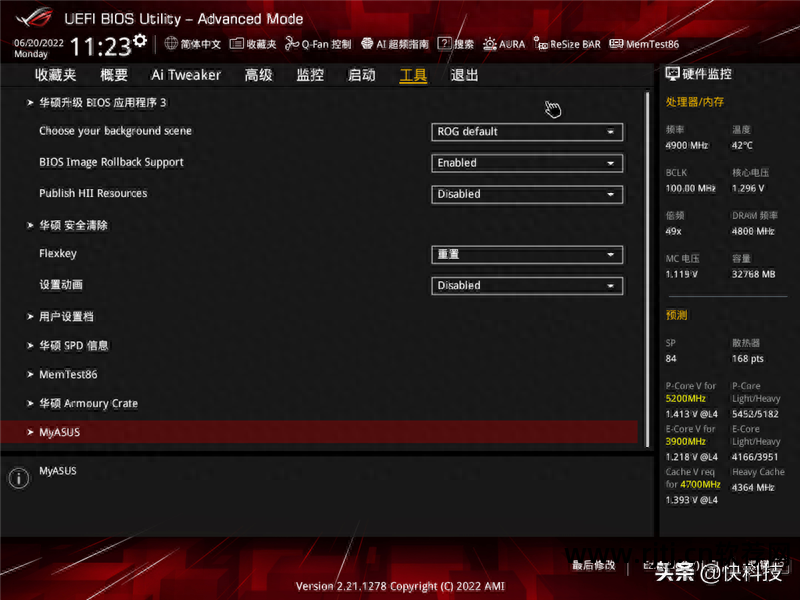Click the 4900 MHz frequency value
The image size is (800, 600).
687,145
